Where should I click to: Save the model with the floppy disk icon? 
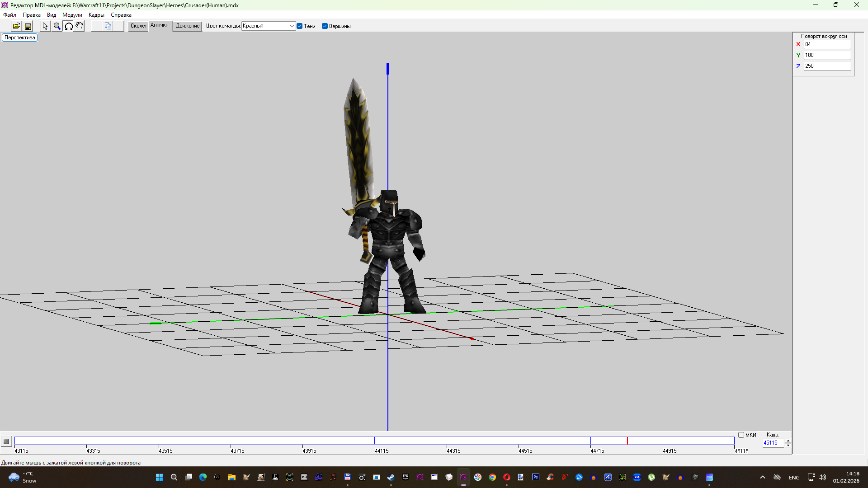click(28, 26)
